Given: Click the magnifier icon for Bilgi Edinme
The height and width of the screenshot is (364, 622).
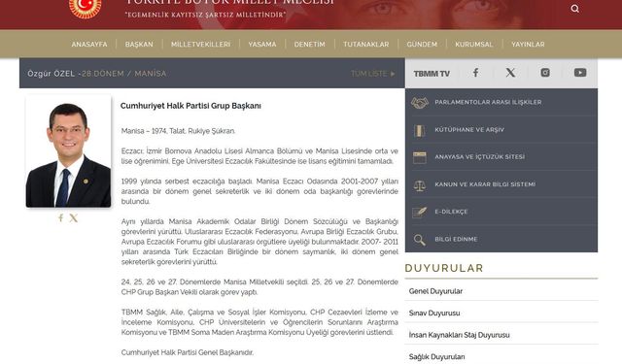Looking at the screenshot, I should (x=419, y=240).
